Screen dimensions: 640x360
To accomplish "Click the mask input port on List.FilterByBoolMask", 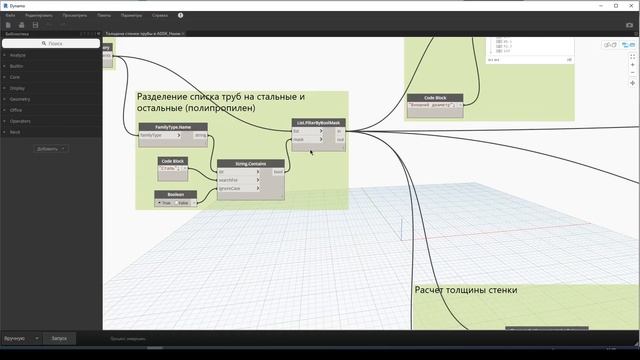I will (x=308, y=140).
